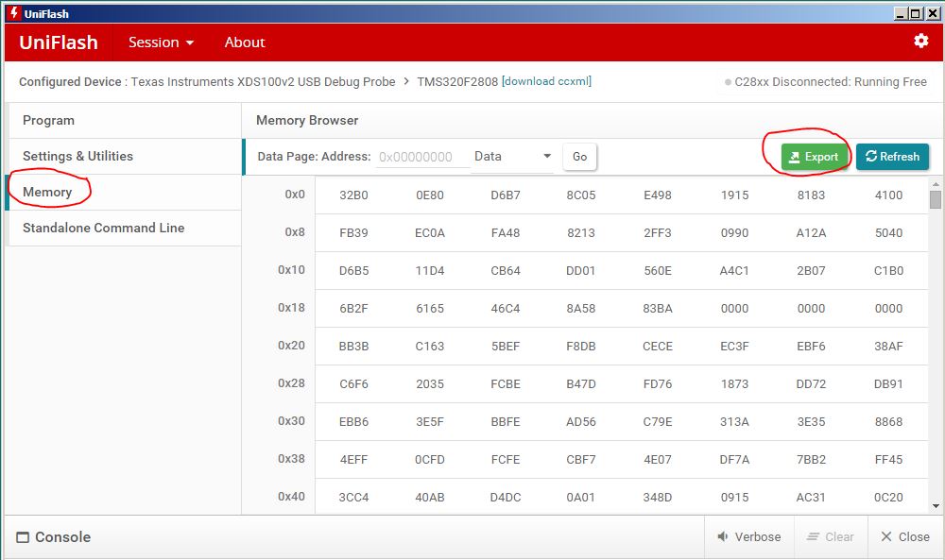
Task: Open Standalone Command Line tab
Action: pos(125,228)
